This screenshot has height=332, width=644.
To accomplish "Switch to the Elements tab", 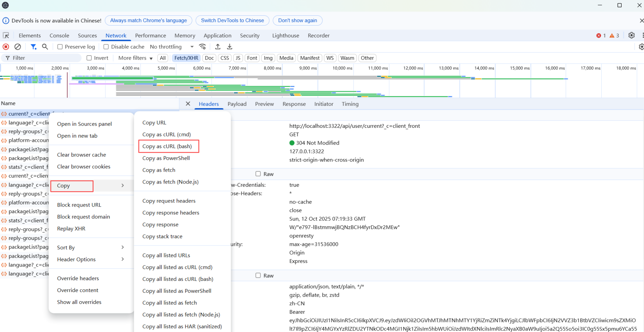I will pos(30,35).
